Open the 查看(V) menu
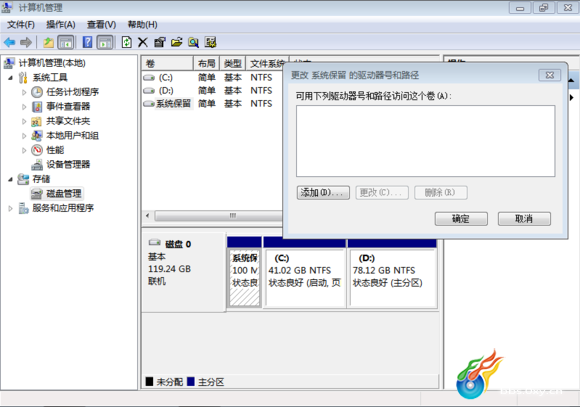Screen dimensions: 580x407 pos(101,25)
